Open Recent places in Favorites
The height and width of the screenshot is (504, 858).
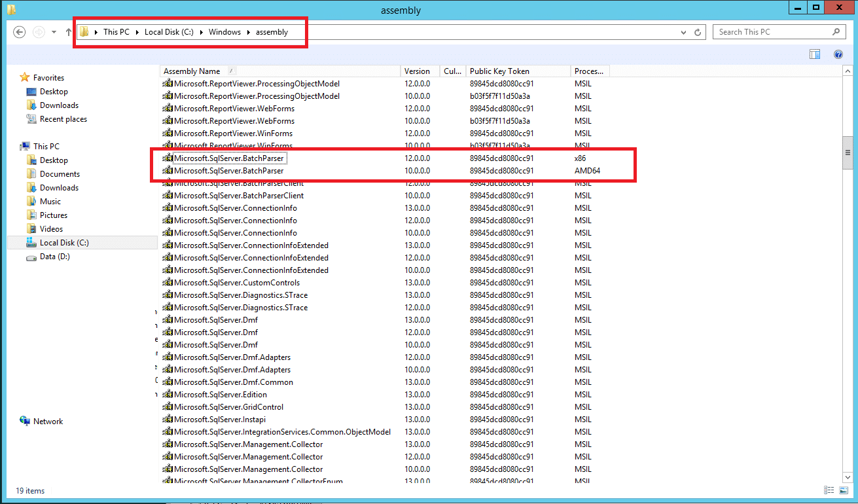tap(63, 119)
